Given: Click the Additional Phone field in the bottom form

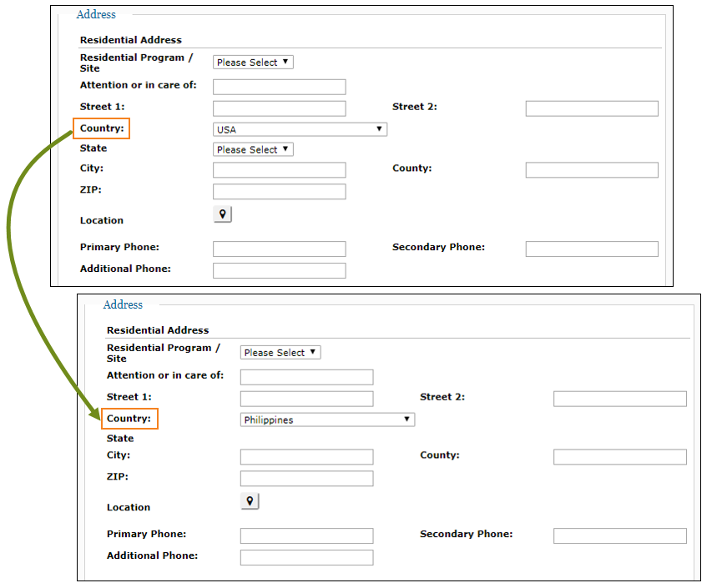Looking at the screenshot, I should (x=306, y=556).
